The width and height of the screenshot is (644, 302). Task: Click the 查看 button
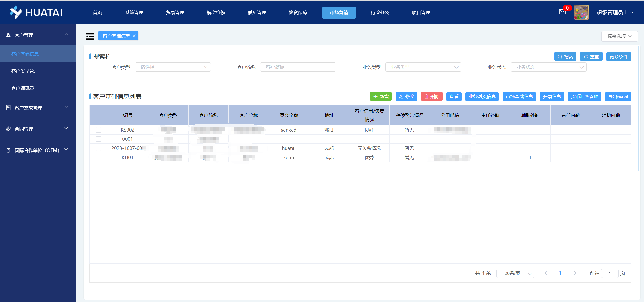pyautogui.click(x=454, y=97)
